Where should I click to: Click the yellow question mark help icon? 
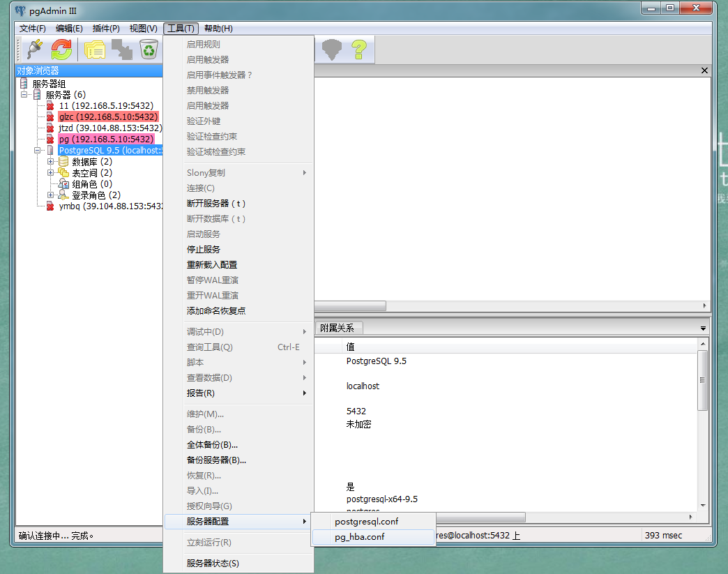[358, 49]
